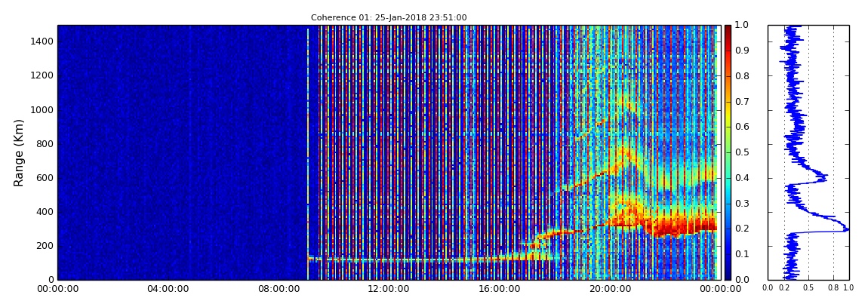Click the 0.7 label on the colorbar
This screenshot has height=307, width=868.
(x=740, y=102)
